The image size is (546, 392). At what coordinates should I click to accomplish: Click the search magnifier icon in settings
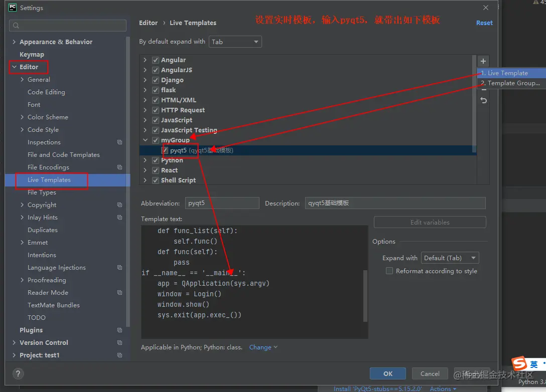(16, 26)
